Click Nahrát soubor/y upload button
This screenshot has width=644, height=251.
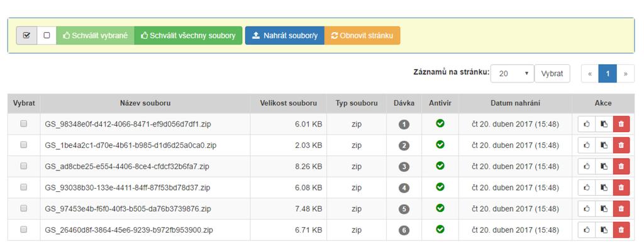285,35
